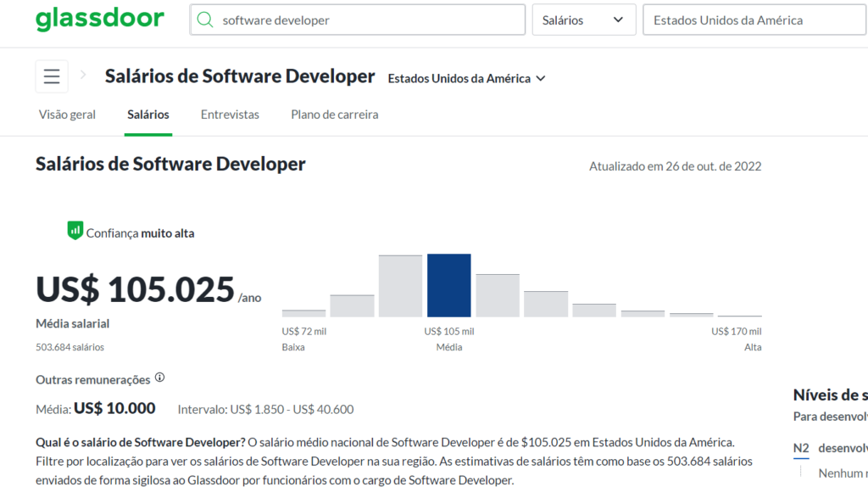868x487 pixels.
Task: Click the Confiança muito alta label
Action: click(140, 233)
